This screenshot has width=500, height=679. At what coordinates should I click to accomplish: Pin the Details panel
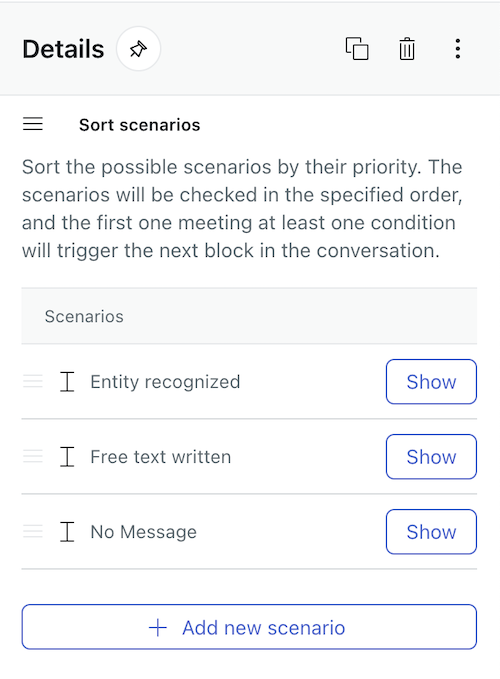click(x=139, y=49)
